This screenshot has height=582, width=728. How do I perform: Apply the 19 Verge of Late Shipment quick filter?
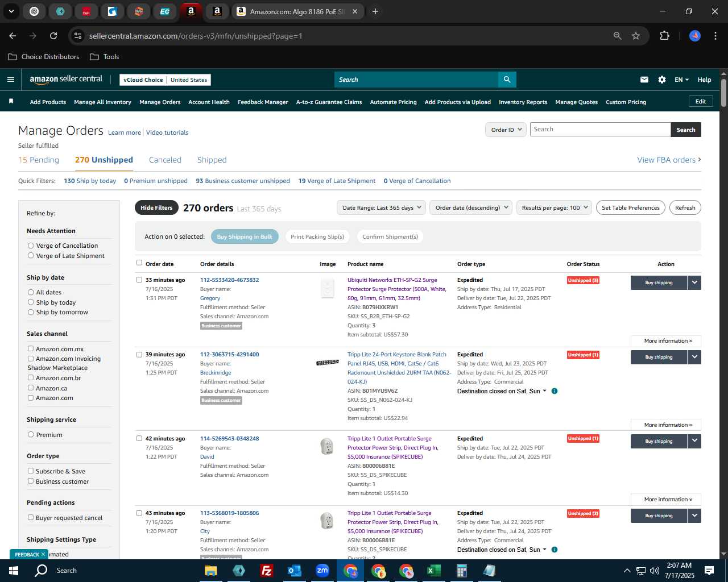click(337, 181)
